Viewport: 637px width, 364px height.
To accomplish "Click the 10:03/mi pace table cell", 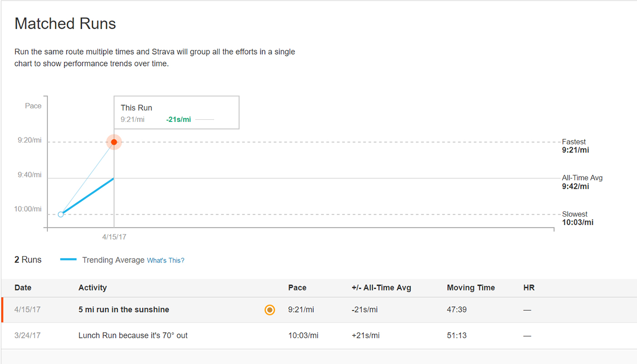I will (x=303, y=335).
